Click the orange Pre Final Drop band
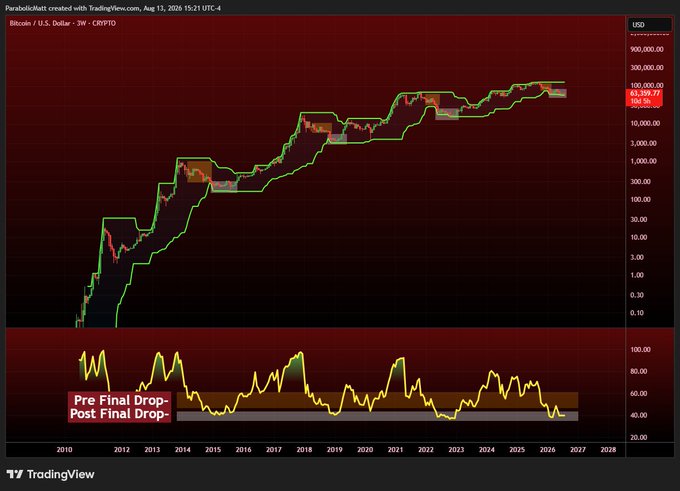The image size is (680, 491). click(377, 400)
